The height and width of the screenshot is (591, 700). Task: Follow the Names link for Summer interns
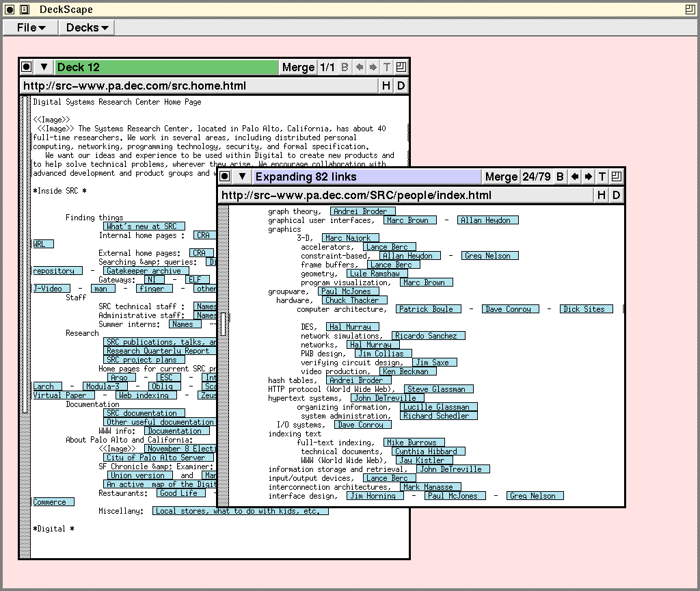(185, 324)
